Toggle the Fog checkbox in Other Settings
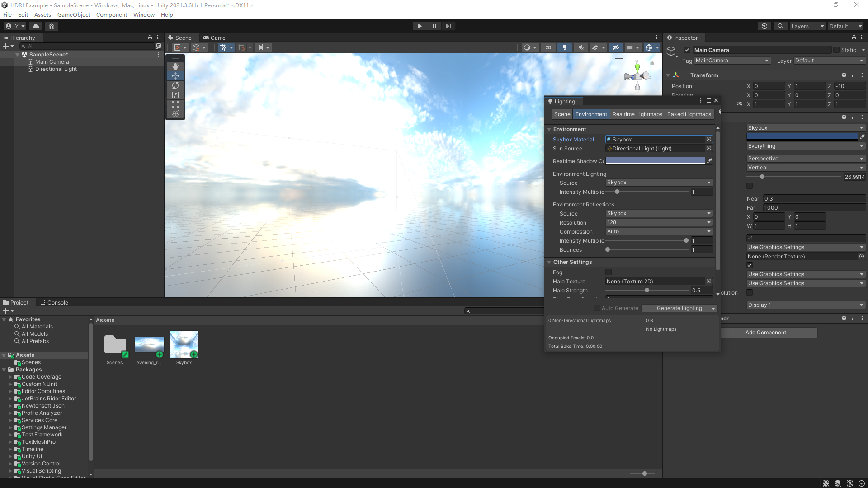Image resolution: width=868 pixels, height=488 pixels. 608,272
